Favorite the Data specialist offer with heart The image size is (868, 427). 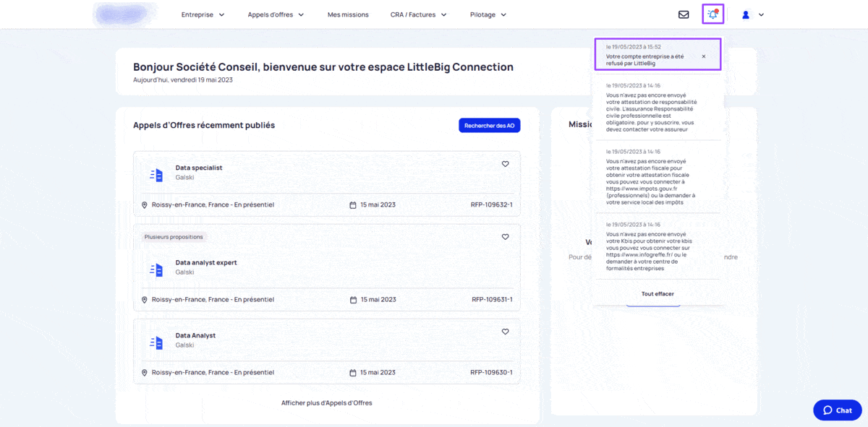pyautogui.click(x=506, y=164)
